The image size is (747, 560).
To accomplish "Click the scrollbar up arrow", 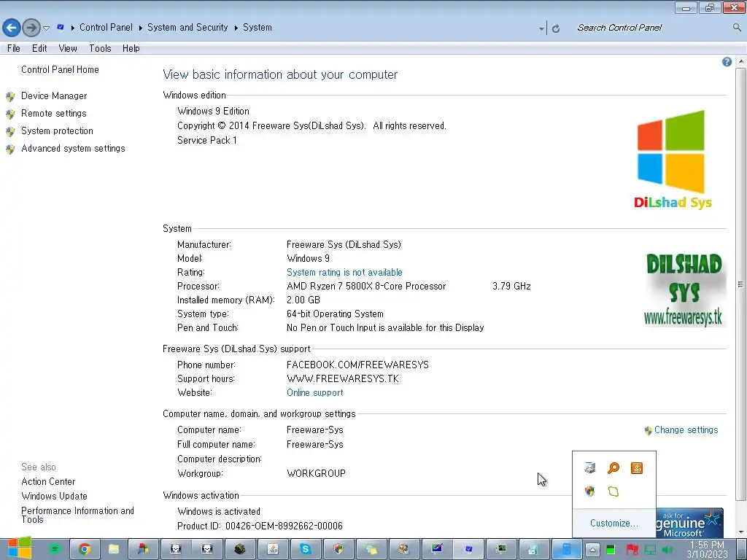I will [x=741, y=62].
